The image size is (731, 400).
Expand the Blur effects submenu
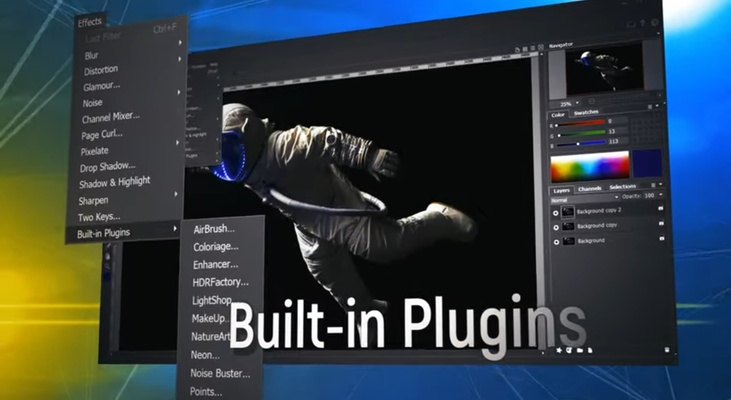[x=130, y=55]
